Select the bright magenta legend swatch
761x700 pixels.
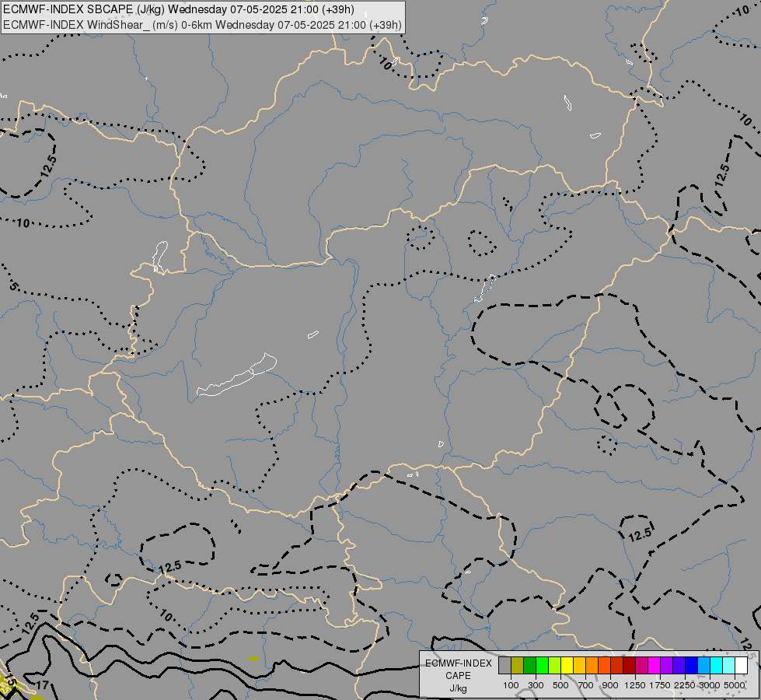[654, 666]
